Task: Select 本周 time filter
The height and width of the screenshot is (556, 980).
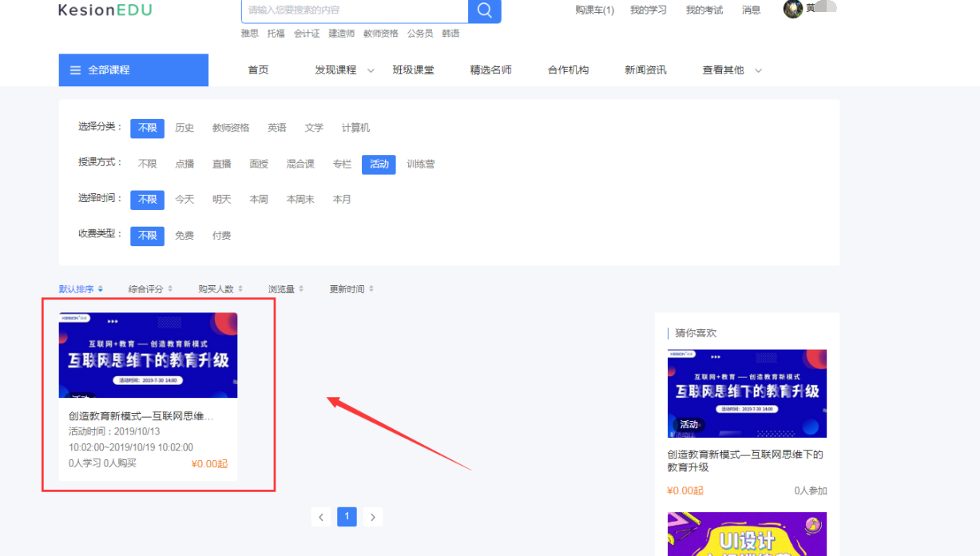Action: coord(259,200)
